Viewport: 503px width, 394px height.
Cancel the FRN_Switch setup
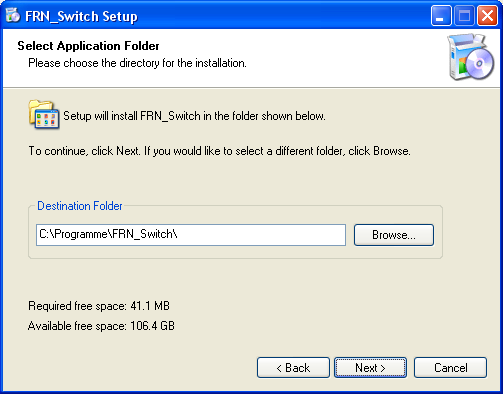click(450, 368)
